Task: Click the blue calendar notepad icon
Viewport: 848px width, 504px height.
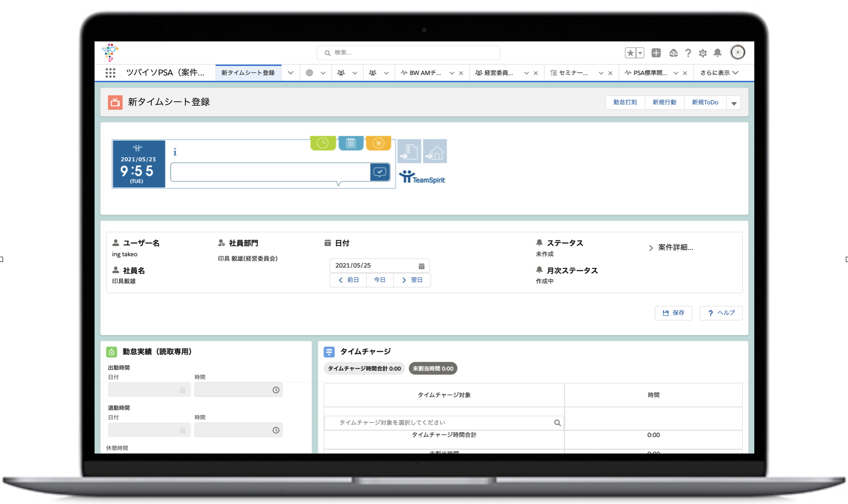Action: coord(351,143)
